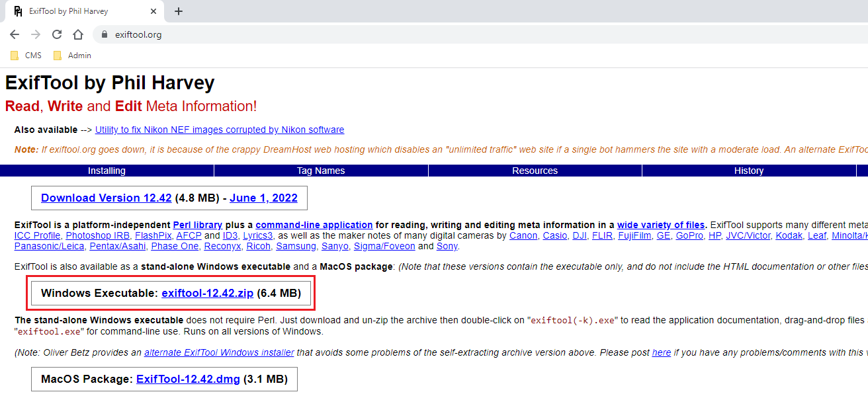Open the Admin bookmarks folder
868x398 pixels.
click(x=72, y=56)
